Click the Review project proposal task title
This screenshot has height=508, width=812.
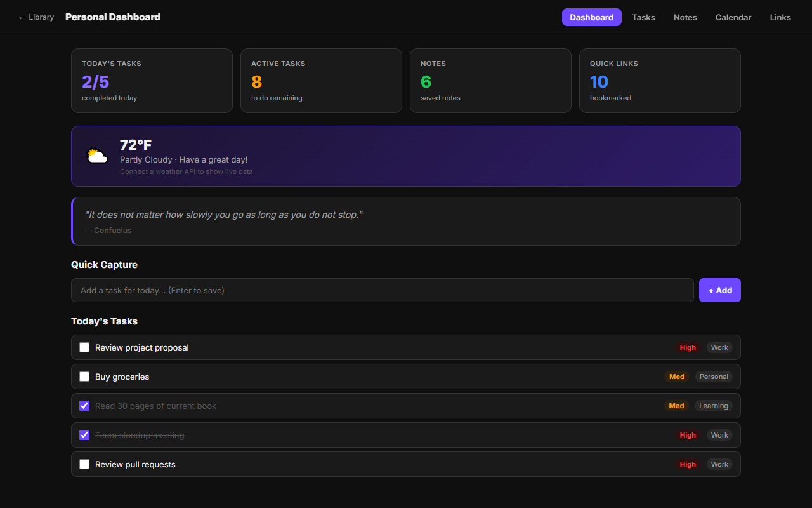(142, 347)
